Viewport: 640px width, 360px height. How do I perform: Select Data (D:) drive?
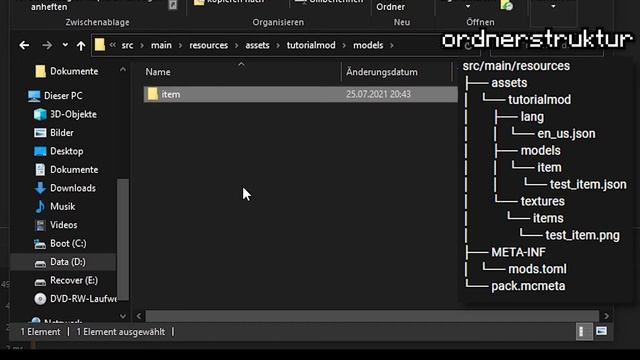click(x=68, y=262)
